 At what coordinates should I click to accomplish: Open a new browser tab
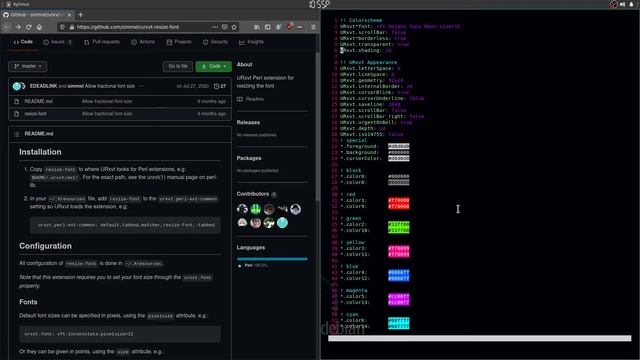point(80,15)
